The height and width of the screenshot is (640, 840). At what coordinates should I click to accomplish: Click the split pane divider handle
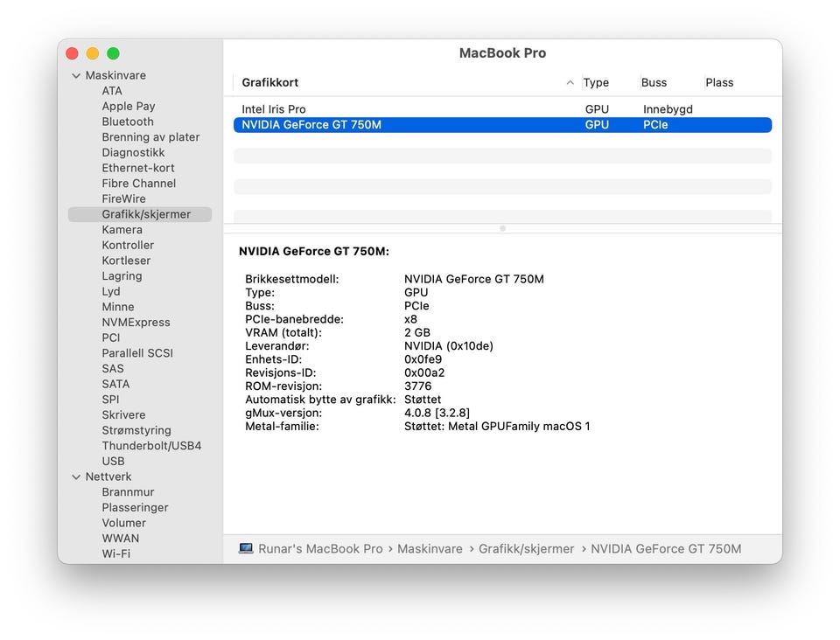502,228
